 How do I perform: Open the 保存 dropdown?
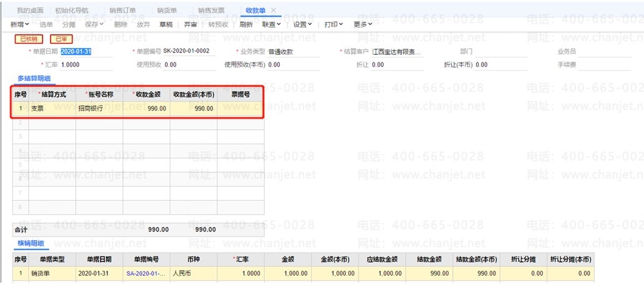(x=94, y=24)
